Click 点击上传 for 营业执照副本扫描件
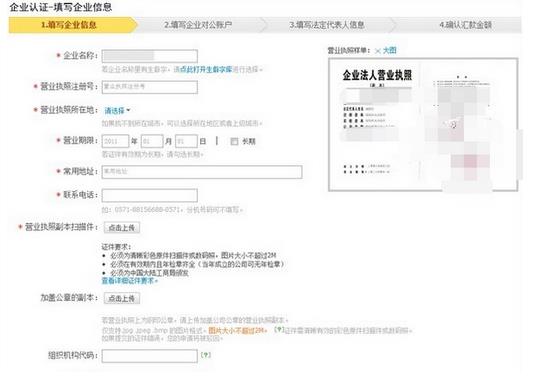The height and width of the screenshot is (382, 538). tap(122, 228)
